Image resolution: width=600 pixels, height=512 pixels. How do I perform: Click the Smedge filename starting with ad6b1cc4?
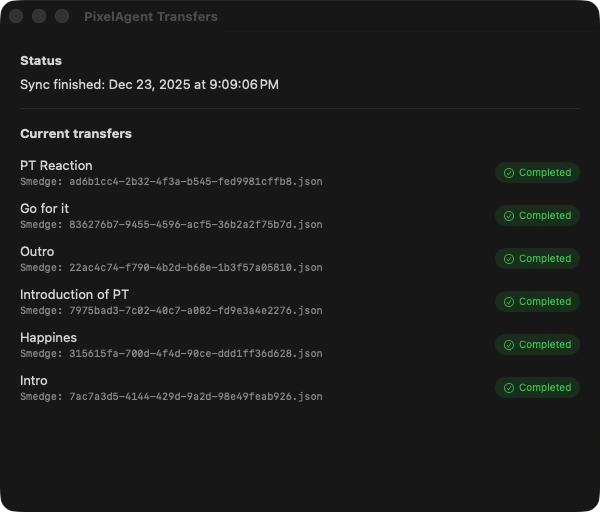171,182
